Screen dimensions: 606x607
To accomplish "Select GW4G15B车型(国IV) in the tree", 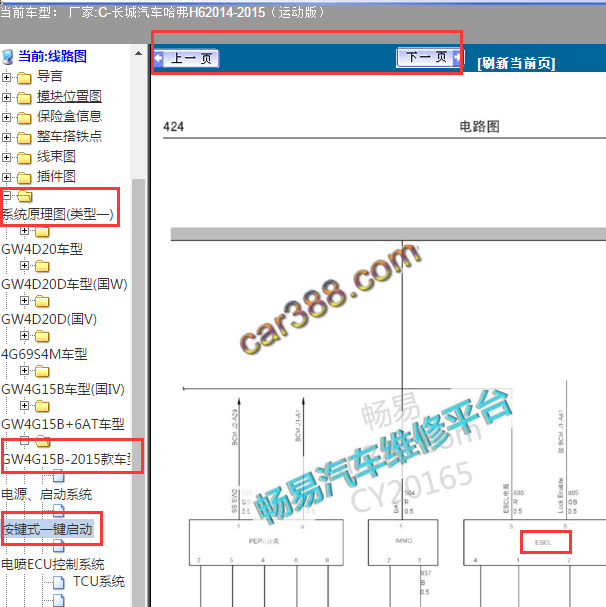I will [63, 389].
